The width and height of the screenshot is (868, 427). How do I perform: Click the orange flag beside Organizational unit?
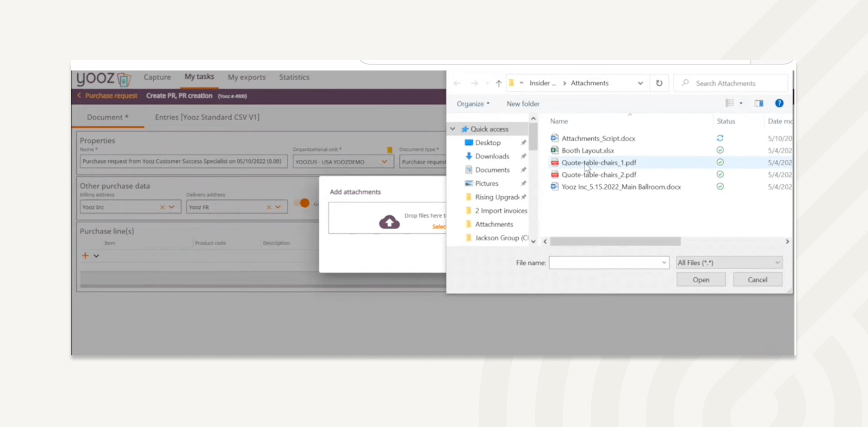click(x=390, y=150)
